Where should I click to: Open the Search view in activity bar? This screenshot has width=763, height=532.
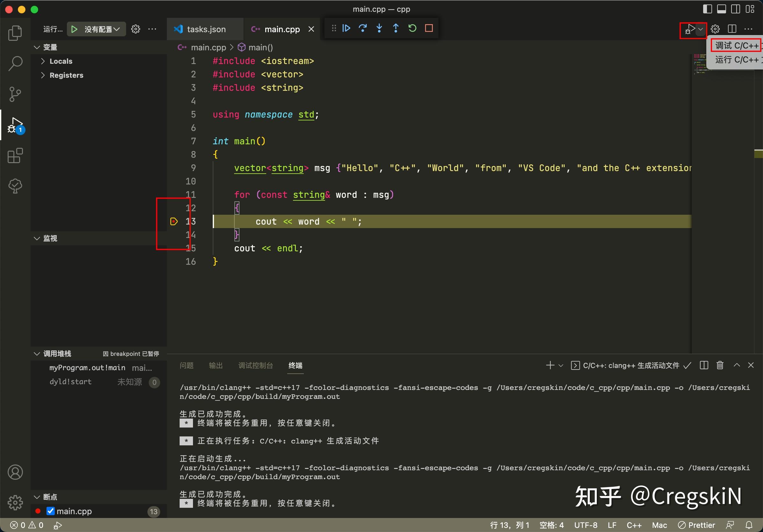15,63
